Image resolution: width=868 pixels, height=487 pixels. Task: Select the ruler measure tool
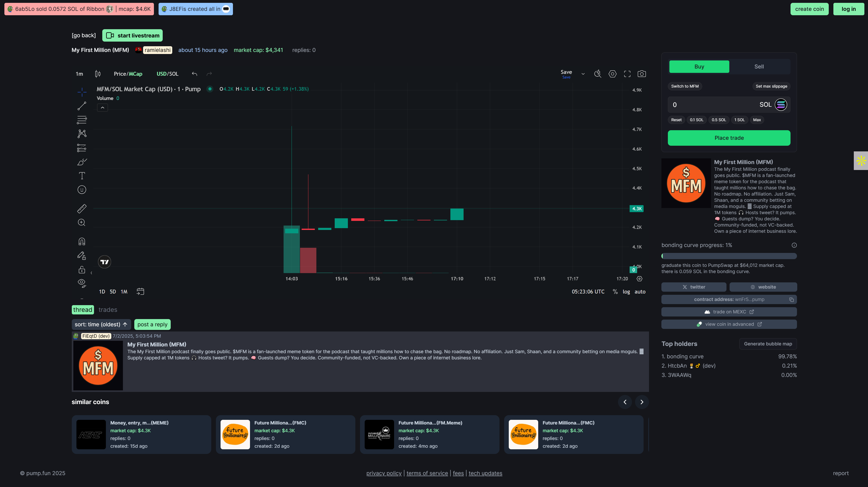coord(82,208)
